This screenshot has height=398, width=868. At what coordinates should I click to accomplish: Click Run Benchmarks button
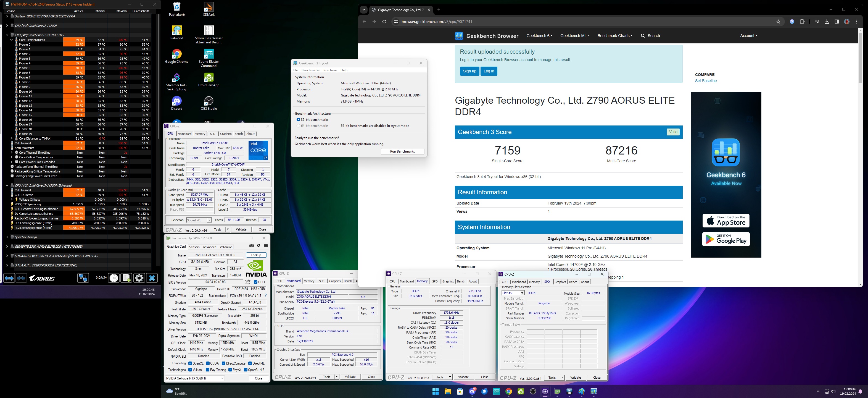point(402,151)
